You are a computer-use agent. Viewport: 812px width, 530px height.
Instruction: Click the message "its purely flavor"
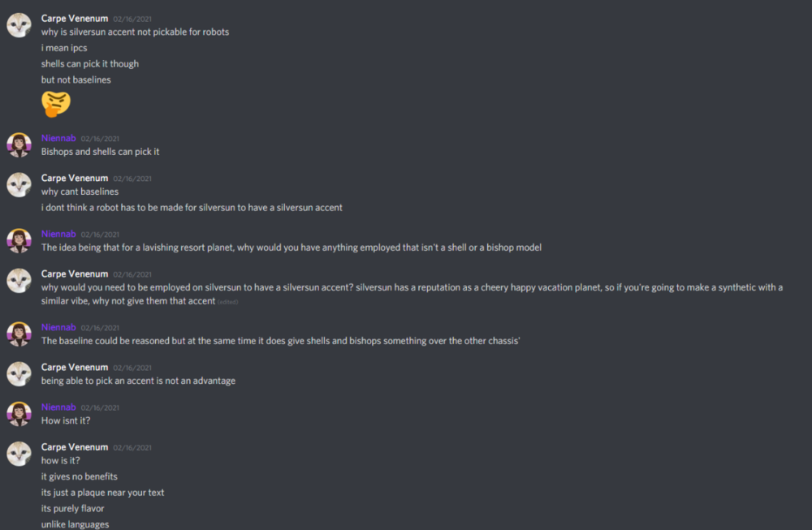(73, 509)
